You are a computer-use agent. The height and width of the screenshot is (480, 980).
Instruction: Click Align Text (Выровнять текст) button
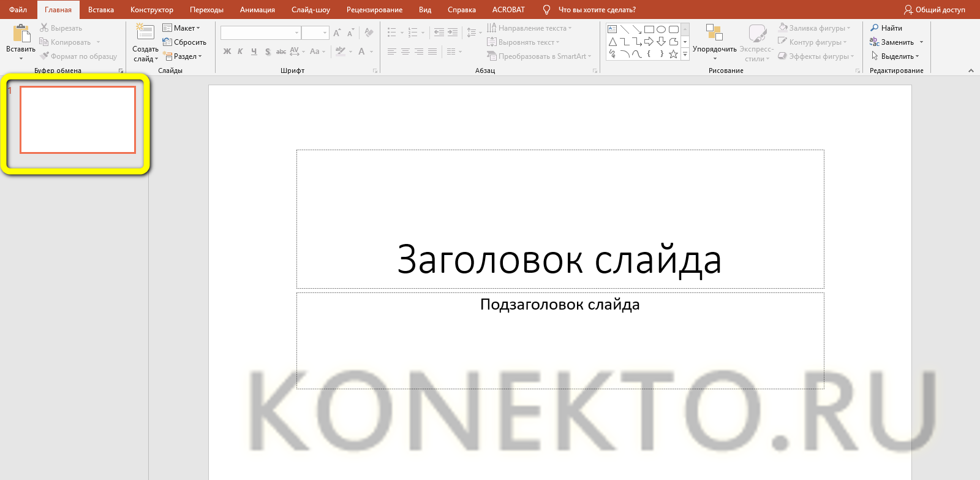pyautogui.click(x=524, y=42)
